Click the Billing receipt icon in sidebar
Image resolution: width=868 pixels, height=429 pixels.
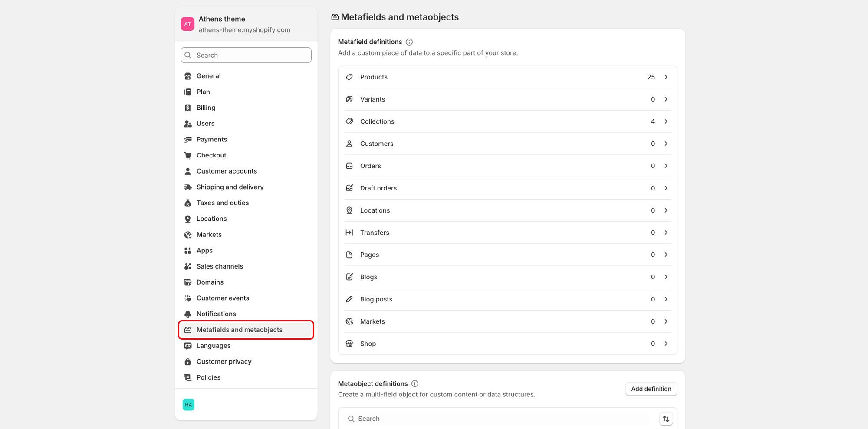[x=188, y=108]
